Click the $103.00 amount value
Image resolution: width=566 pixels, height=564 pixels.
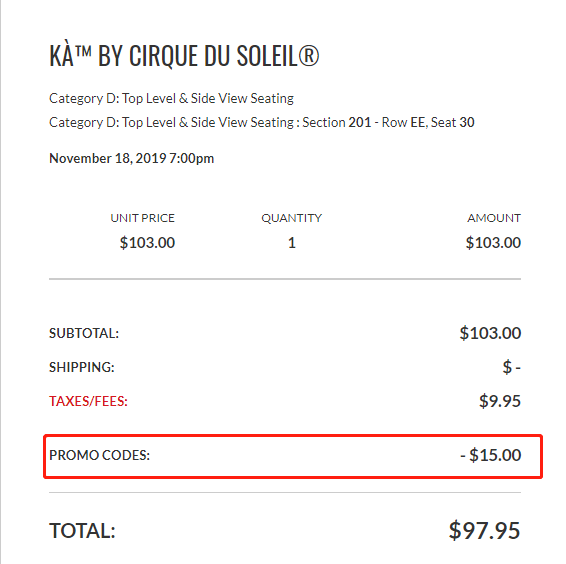(x=493, y=243)
